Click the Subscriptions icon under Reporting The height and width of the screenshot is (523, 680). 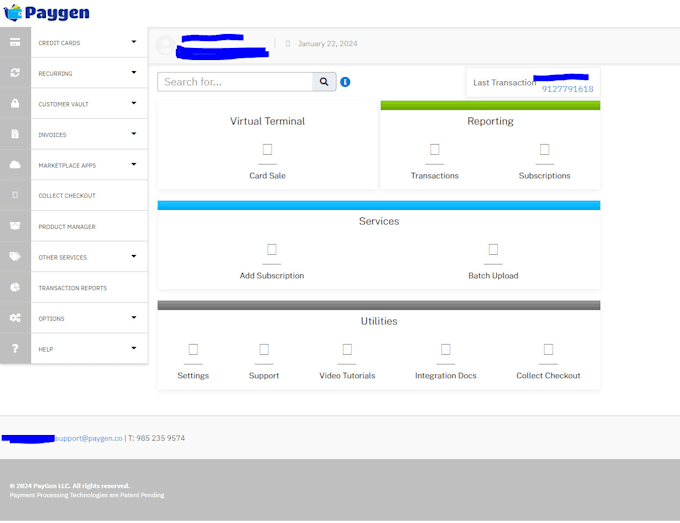click(545, 150)
